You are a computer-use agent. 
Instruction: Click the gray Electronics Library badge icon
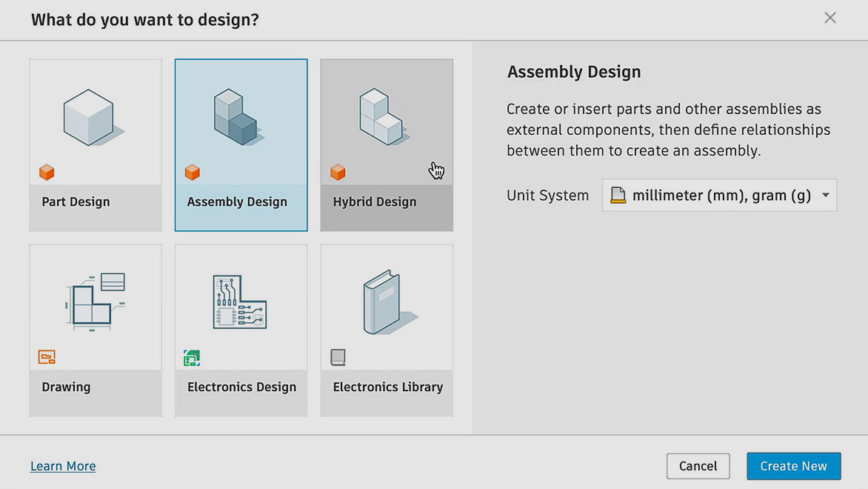338,358
